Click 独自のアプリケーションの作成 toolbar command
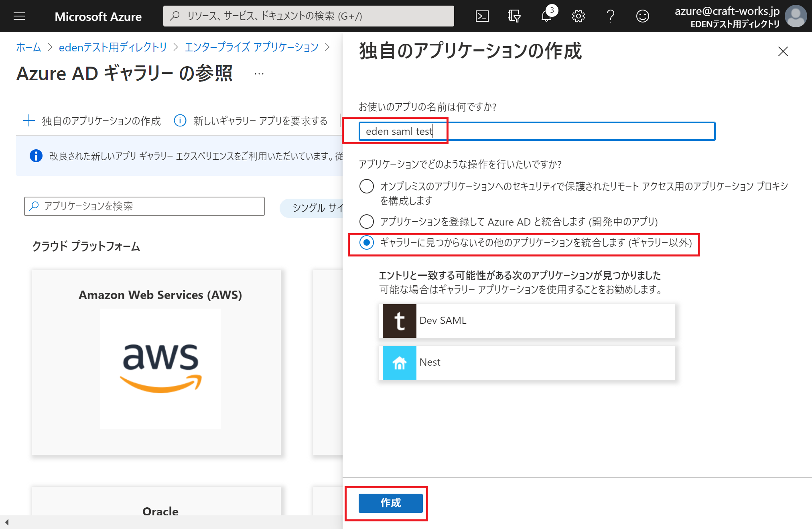This screenshot has width=812, height=529. (x=92, y=120)
